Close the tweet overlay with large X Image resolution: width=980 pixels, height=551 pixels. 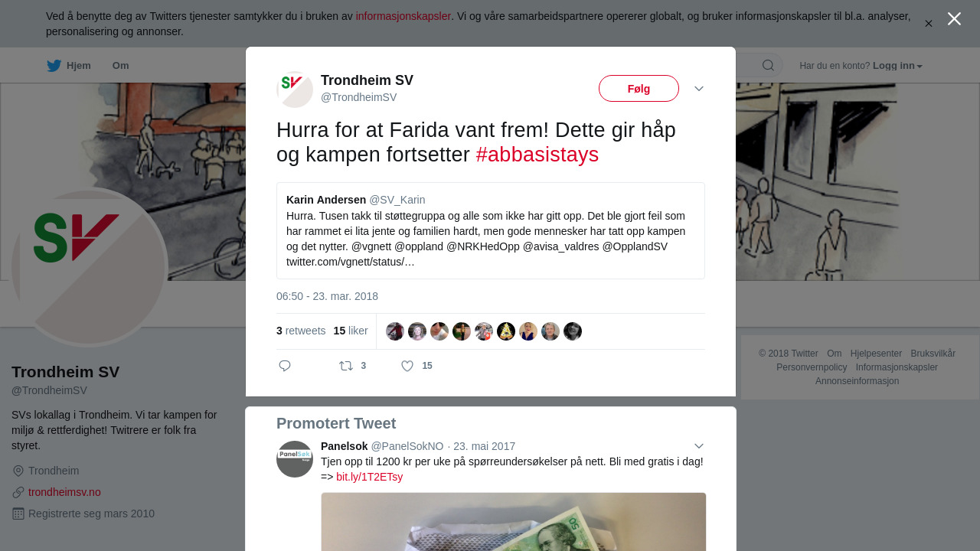954,19
